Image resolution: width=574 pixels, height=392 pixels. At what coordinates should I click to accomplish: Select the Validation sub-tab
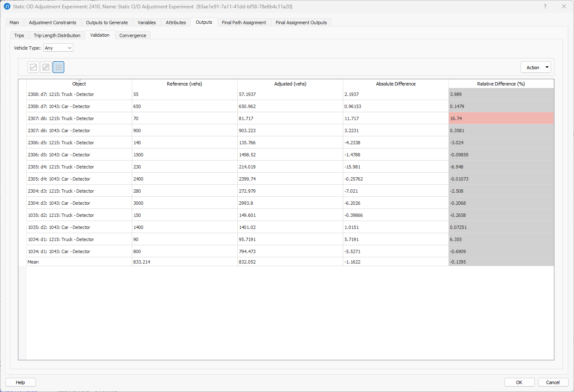(100, 35)
